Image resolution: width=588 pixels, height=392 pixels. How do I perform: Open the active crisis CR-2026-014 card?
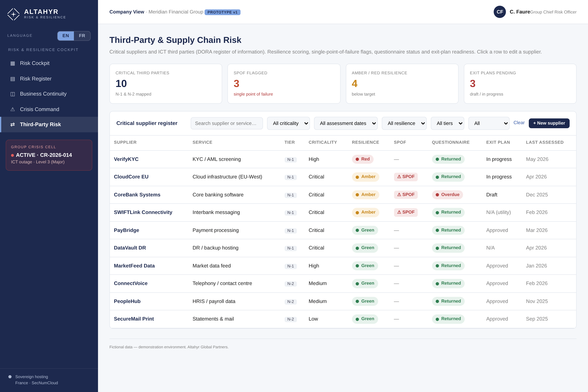click(49, 155)
